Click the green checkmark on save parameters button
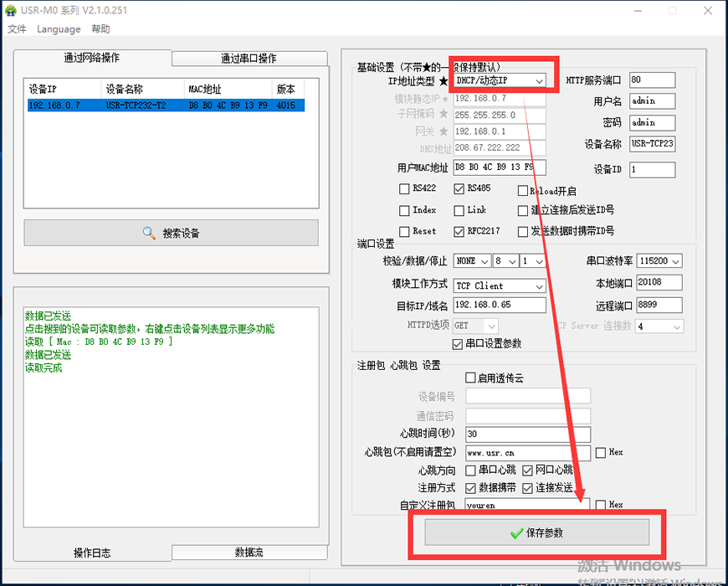The width and height of the screenshot is (728, 586). pyautogui.click(x=516, y=533)
